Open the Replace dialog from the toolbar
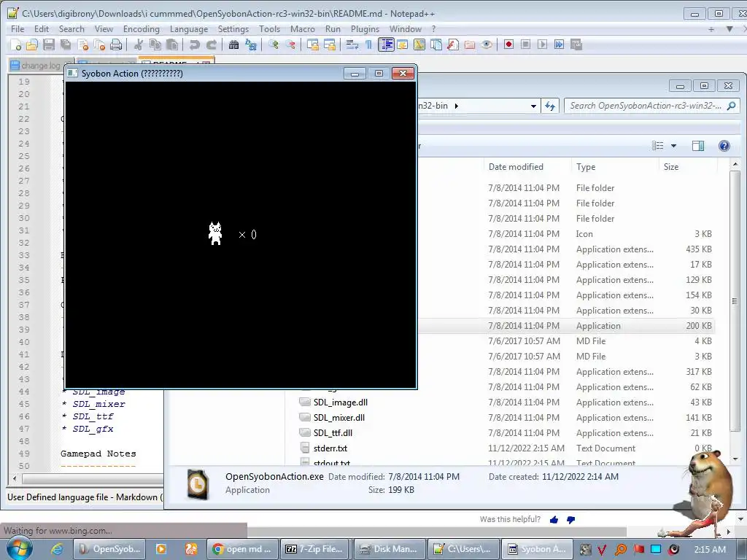The width and height of the screenshot is (747, 560). click(x=251, y=44)
